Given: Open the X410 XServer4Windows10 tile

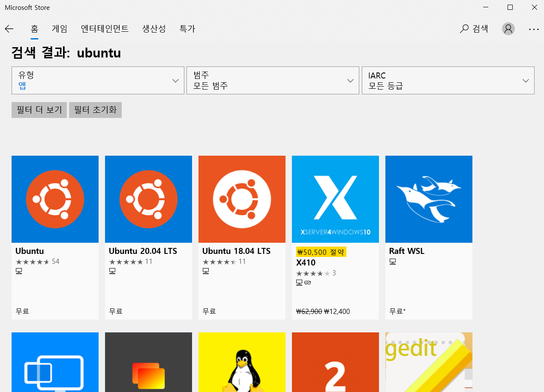Looking at the screenshot, I should coord(335,199).
